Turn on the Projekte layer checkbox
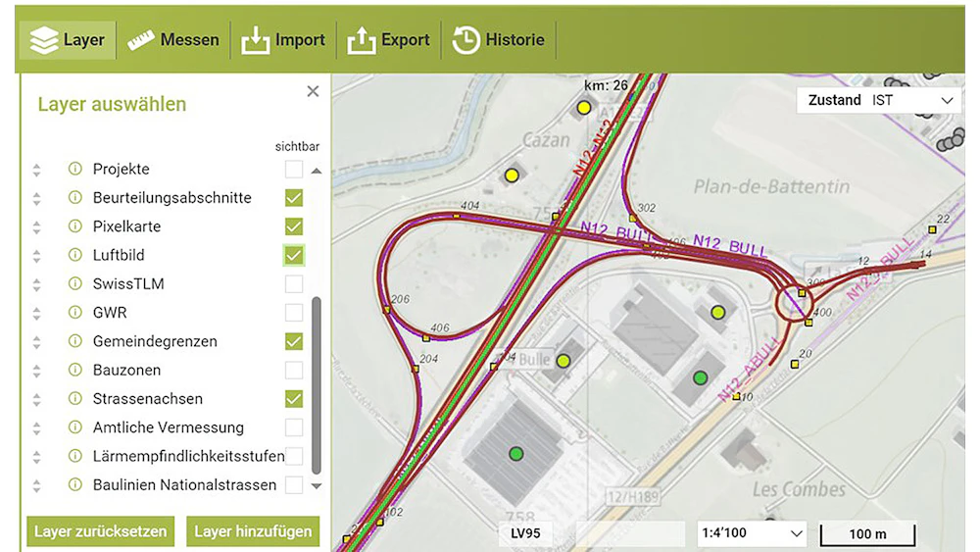Screen dimensions: 980x552 click(x=294, y=169)
